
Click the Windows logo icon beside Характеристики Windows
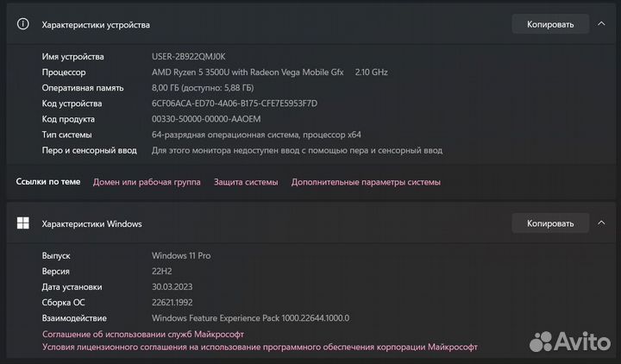click(x=23, y=223)
